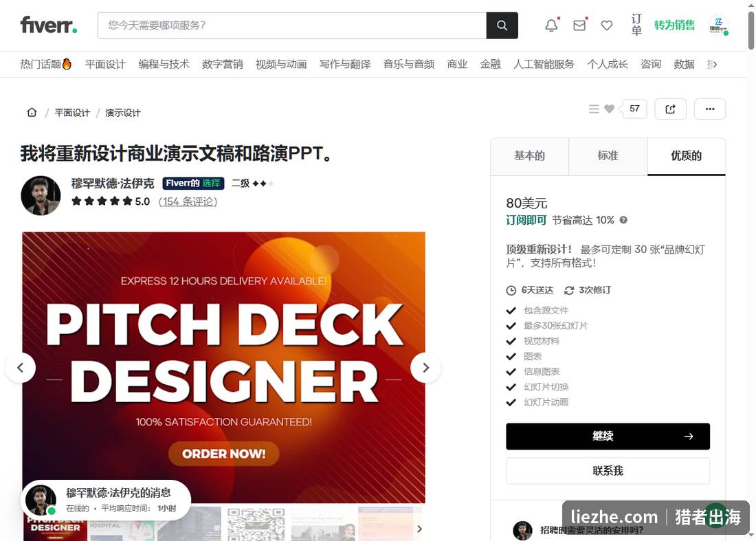
Task: Click 平面设计 breadcrumb link
Action: click(72, 113)
